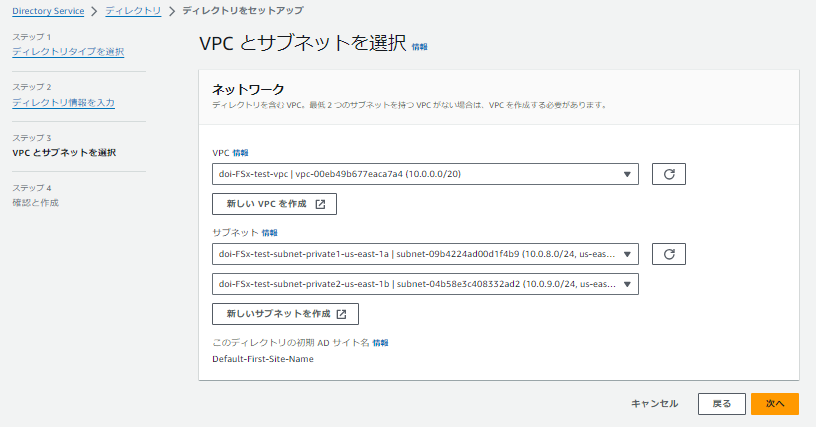Open the VPC selection dropdown
The height and width of the screenshot is (427, 816).
tap(425, 174)
